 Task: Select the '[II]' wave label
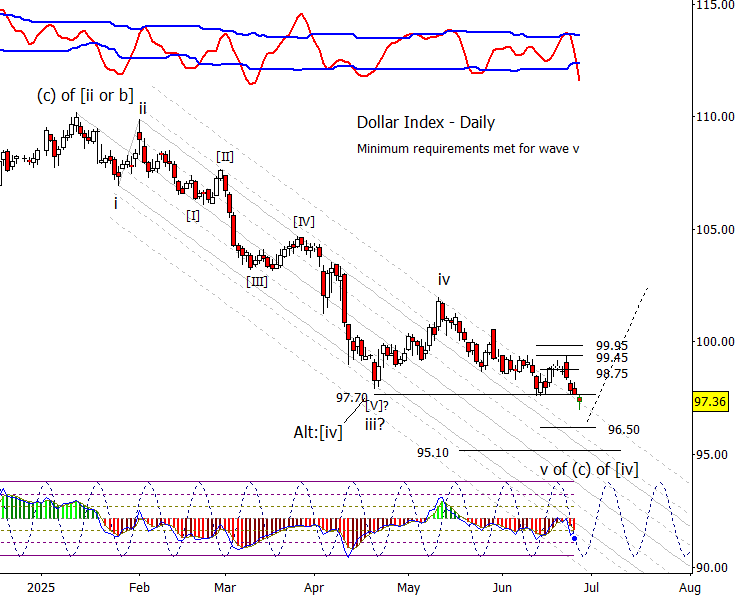[x=225, y=157]
